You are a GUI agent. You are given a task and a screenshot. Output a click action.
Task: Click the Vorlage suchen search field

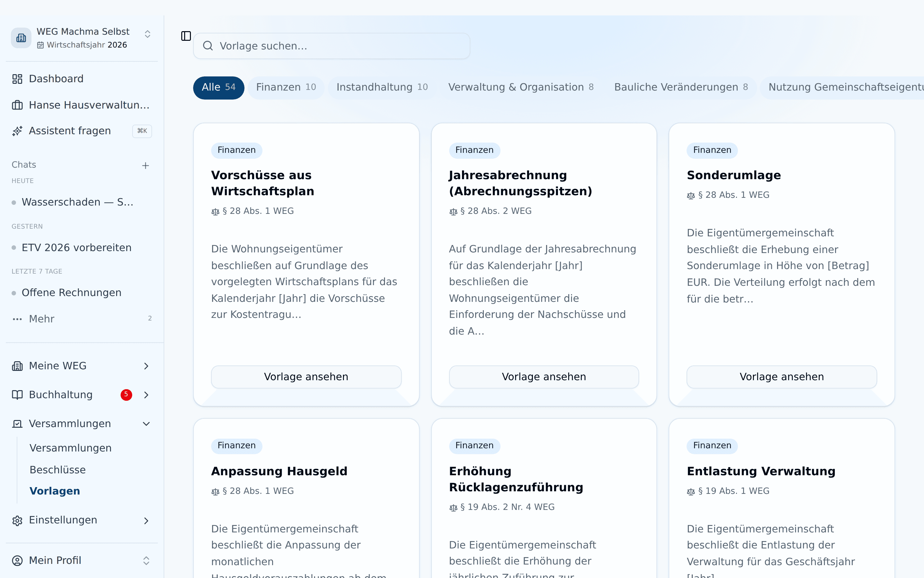click(331, 46)
